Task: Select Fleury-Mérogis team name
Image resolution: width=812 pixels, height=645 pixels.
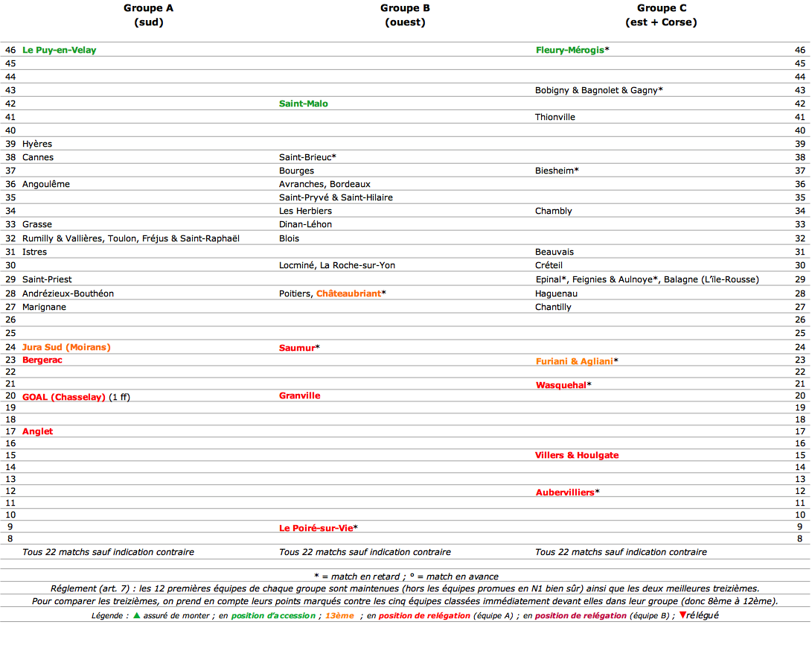Action: click(x=570, y=50)
